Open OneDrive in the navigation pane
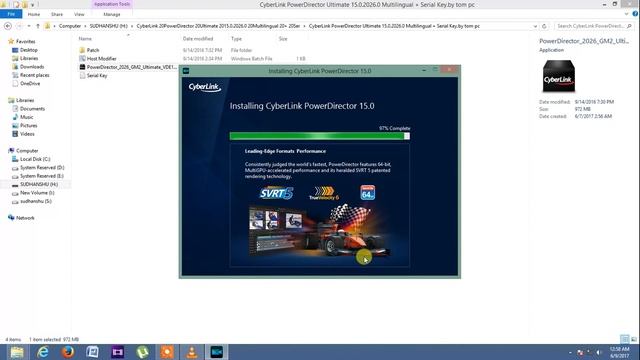Viewport: 640px width, 360px height. pyautogui.click(x=30, y=83)
